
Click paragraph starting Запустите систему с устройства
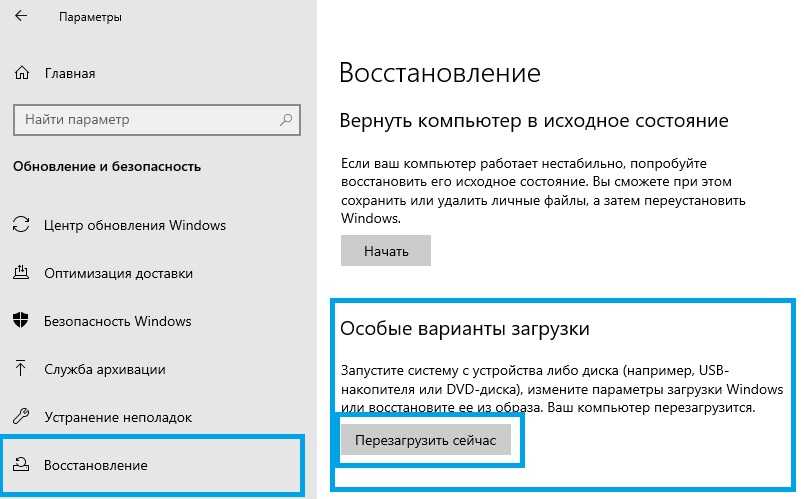tap(562, 389)
